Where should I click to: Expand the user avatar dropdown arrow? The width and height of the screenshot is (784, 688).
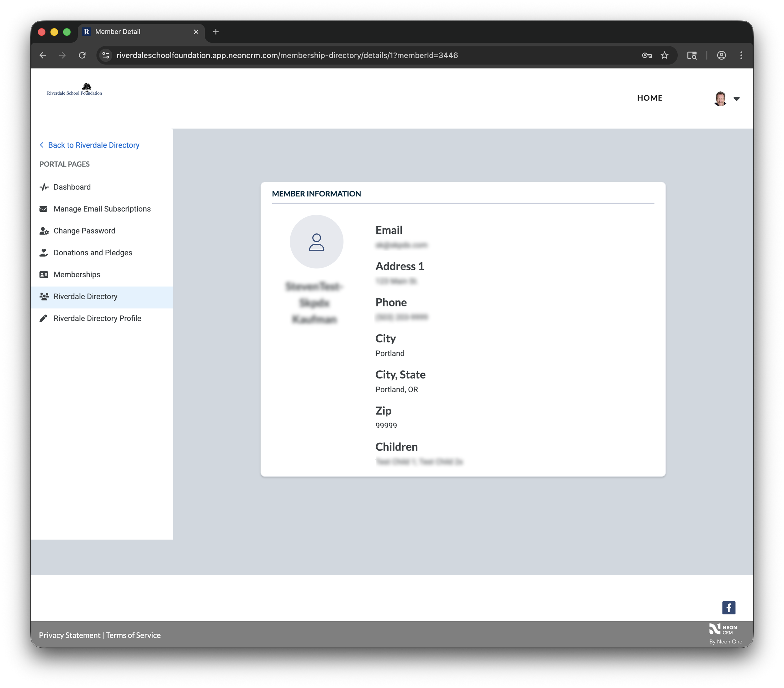736,99
